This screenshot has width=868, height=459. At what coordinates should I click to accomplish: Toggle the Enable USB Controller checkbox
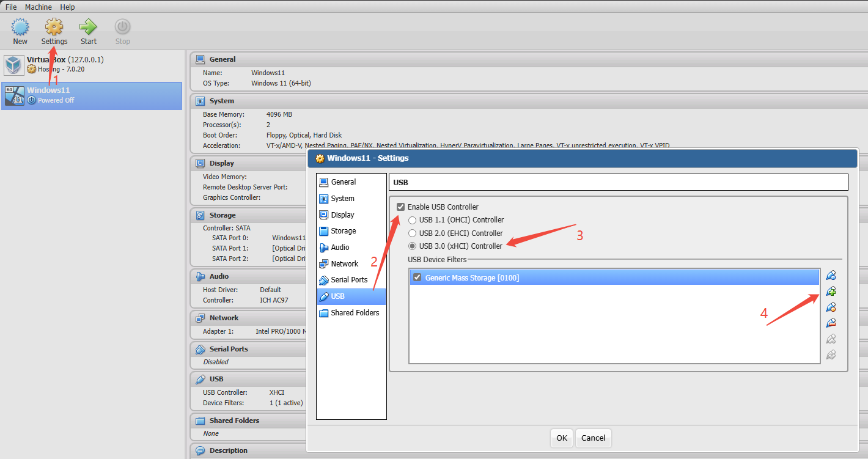[401, 207]
